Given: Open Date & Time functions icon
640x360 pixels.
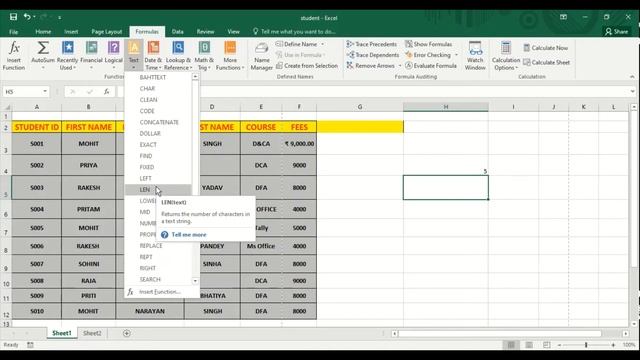Looking at the screenshot, I should (x=153, y=48).
